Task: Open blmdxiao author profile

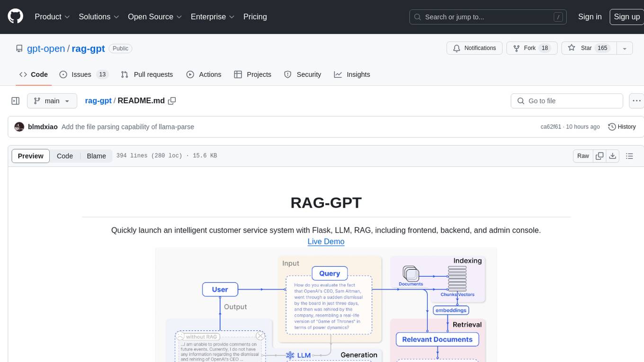Action: click(43, 127)
